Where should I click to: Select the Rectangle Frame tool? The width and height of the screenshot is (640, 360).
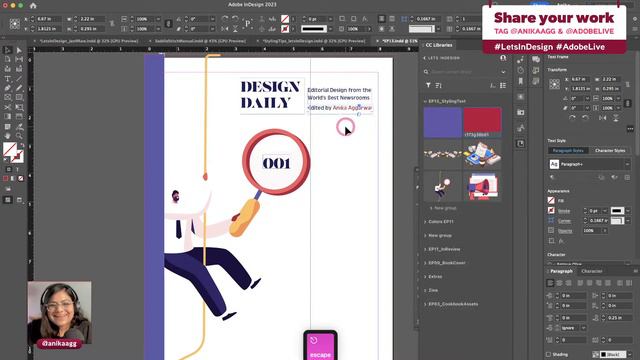7,98
